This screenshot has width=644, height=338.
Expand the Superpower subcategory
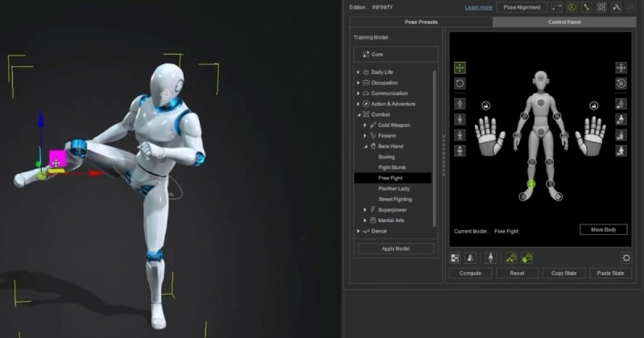365,210
